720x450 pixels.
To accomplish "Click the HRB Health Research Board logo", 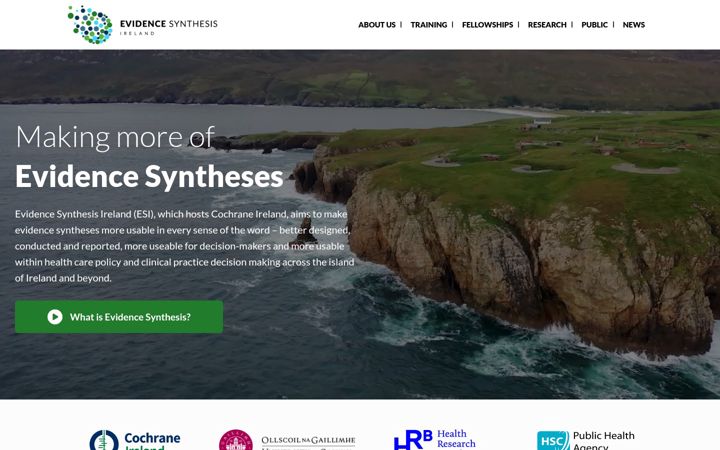I will [435, 440].
